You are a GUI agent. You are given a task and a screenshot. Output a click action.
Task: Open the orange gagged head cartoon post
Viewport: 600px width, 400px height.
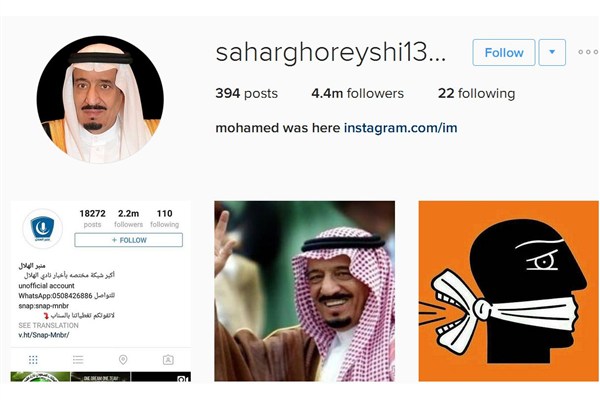coord(509,291)
